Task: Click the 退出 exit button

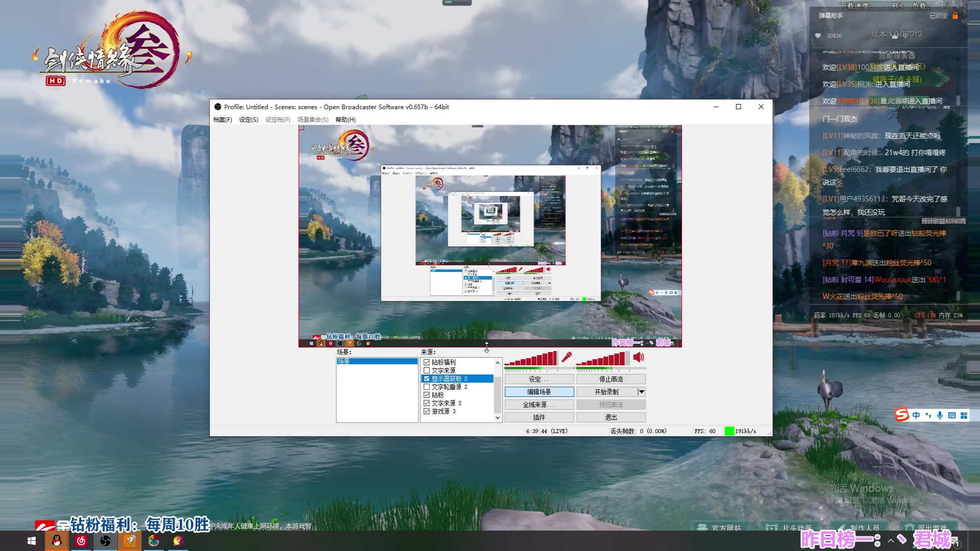Action: pyautogui.click(x=611, y=417)
